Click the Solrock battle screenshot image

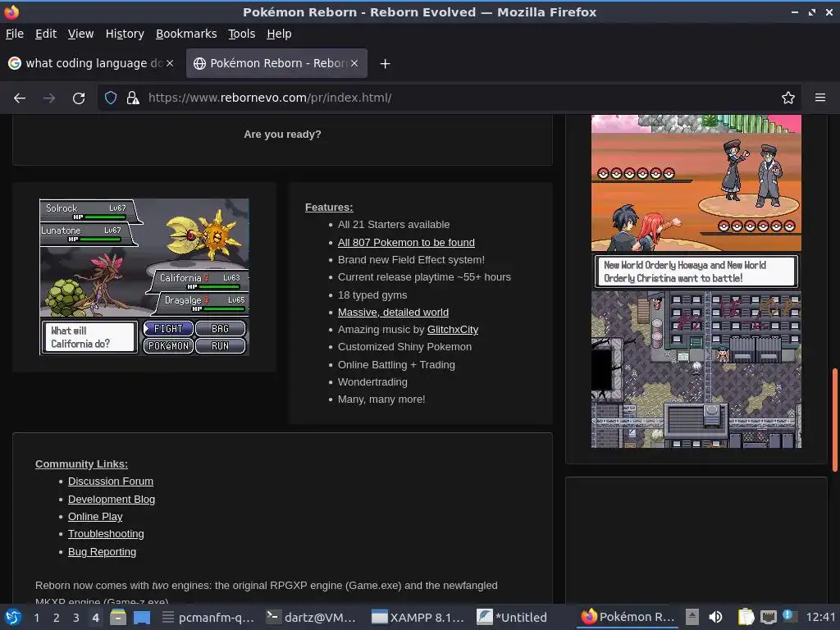click(x=144, y=277)
